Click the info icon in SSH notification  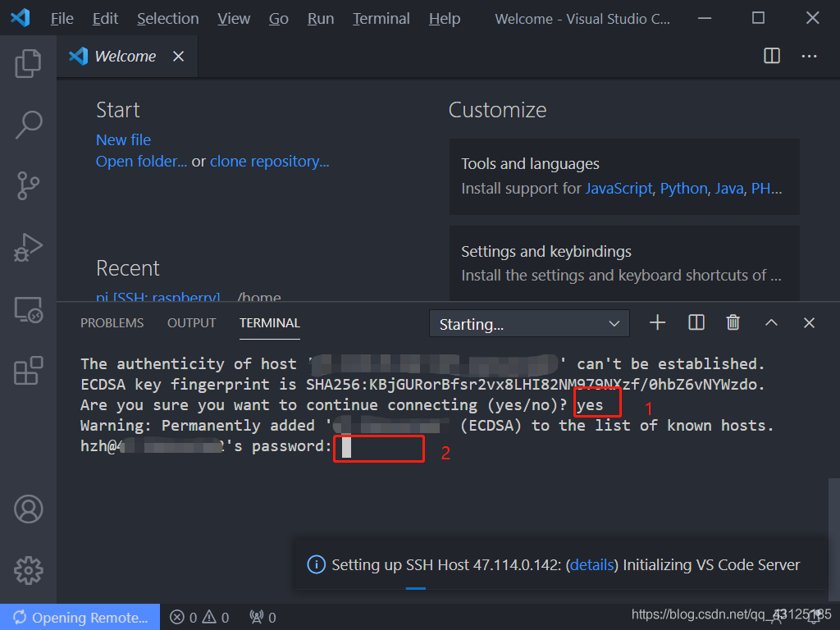point(316,564)
